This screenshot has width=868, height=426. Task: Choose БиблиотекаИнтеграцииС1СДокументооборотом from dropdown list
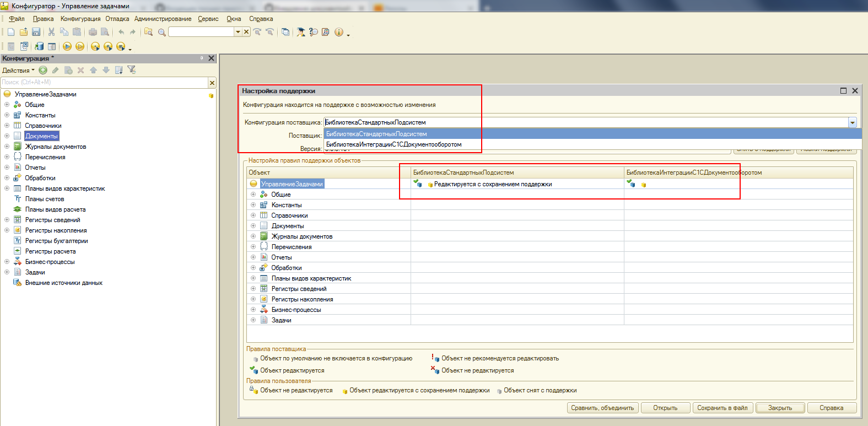(592, 144)
